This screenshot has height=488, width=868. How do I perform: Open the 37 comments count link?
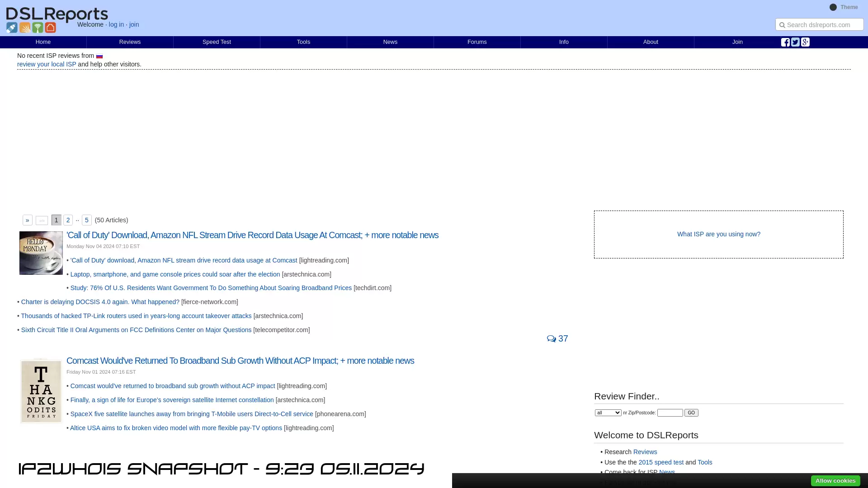563,339
